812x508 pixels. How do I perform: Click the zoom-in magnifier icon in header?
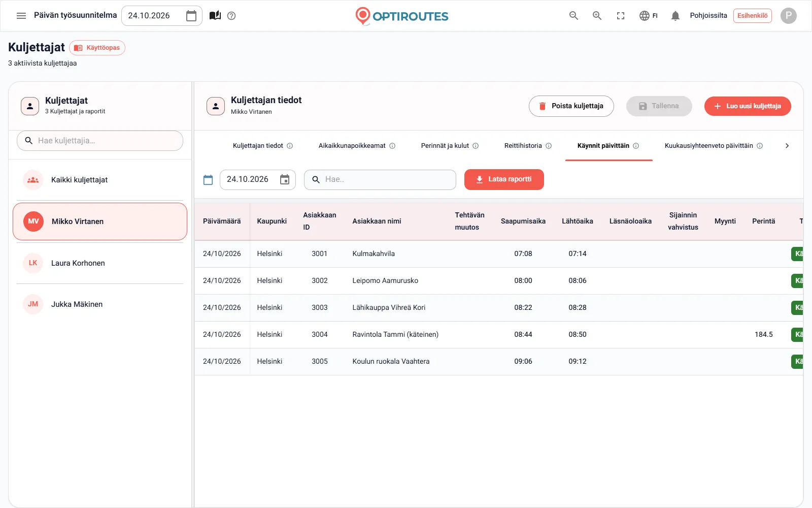point(597,16)
